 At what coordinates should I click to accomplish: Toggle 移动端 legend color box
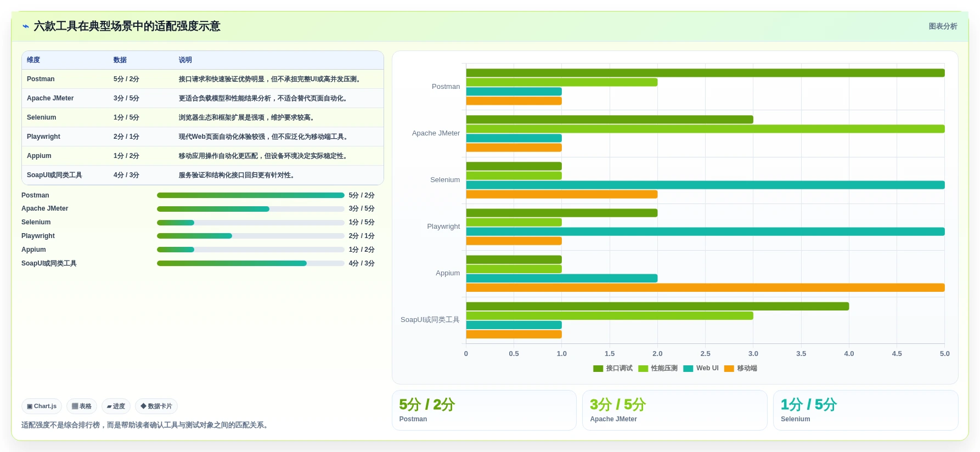[x=729, y=369]
